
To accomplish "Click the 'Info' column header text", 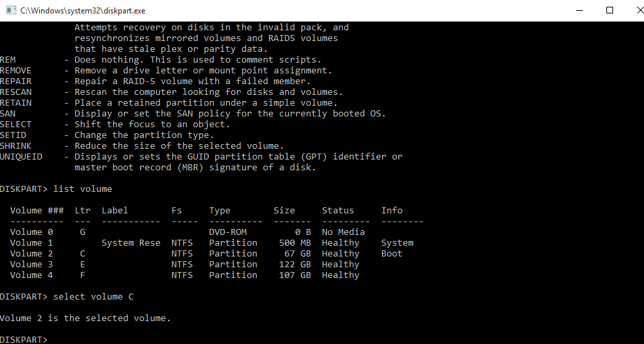I will 392,210.
